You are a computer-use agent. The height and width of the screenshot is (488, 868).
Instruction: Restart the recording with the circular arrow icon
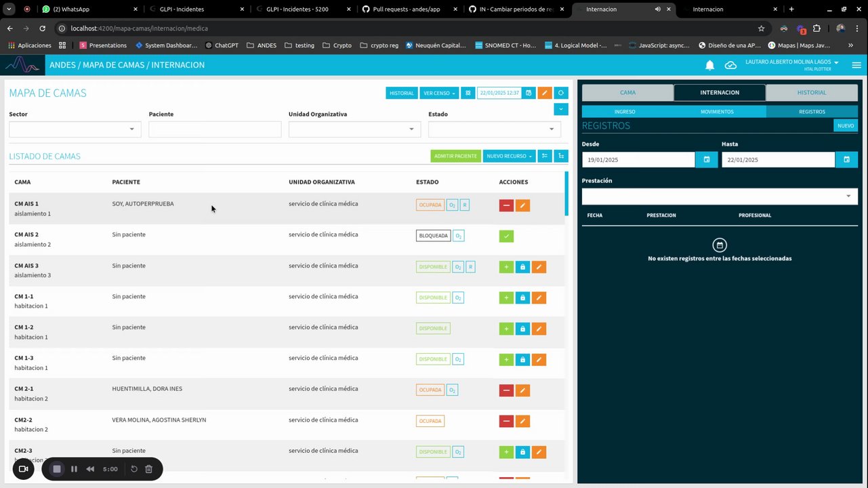coord(134,469)
